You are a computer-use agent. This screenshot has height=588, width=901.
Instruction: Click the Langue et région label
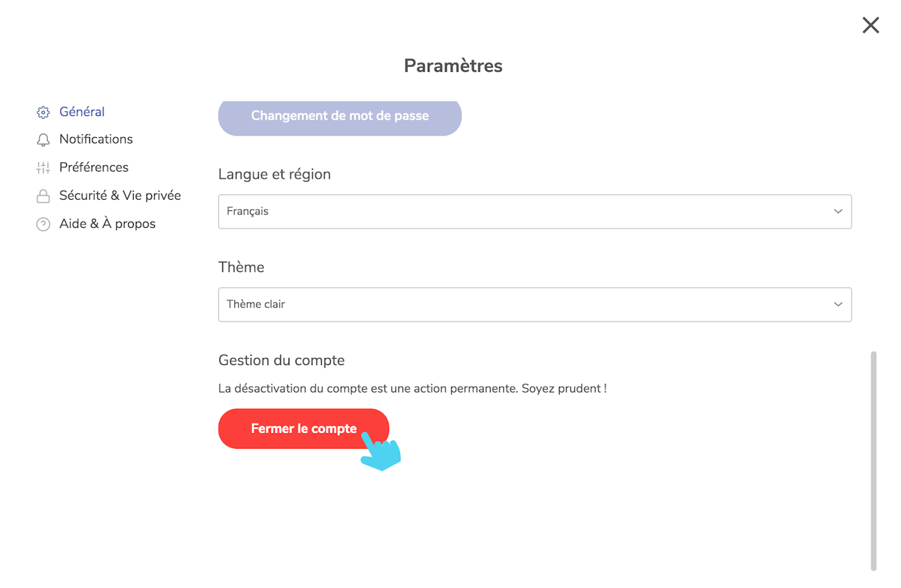(x=275, y=174)
